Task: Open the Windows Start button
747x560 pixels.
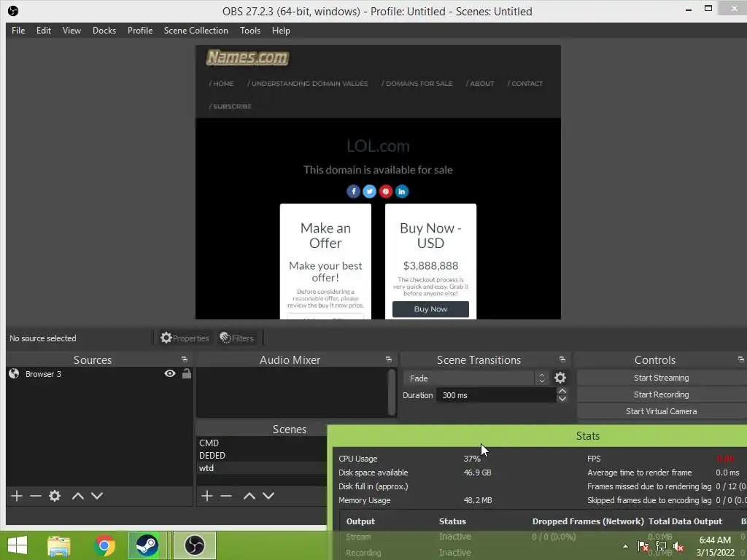Action: (x=18, y=545)
